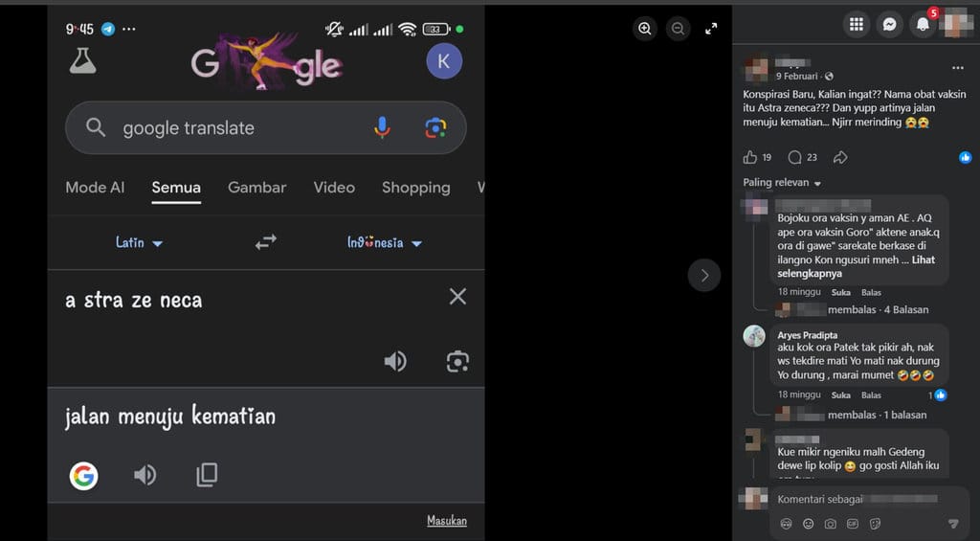Open the K account avatar

pyautogui.click(x=444, y=61)
